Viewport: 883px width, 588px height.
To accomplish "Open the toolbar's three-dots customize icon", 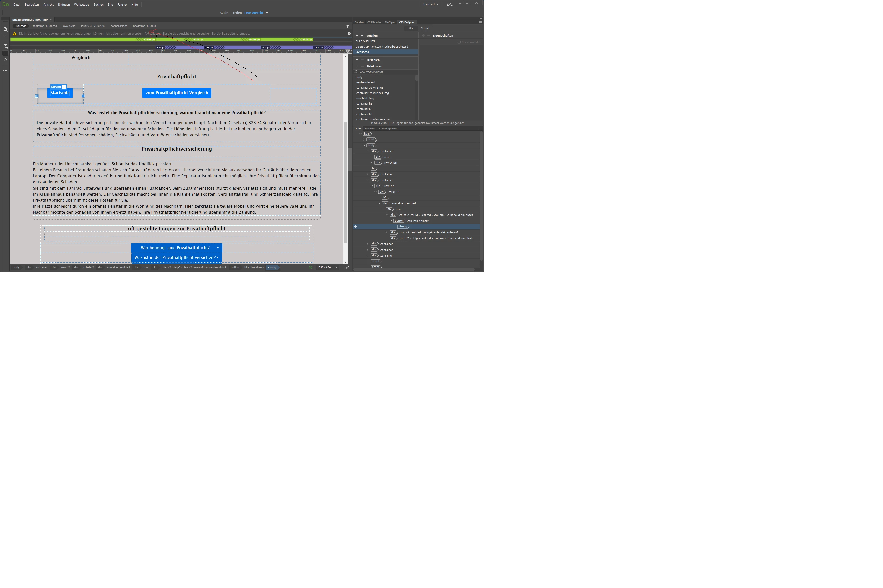I will point(5,71).
